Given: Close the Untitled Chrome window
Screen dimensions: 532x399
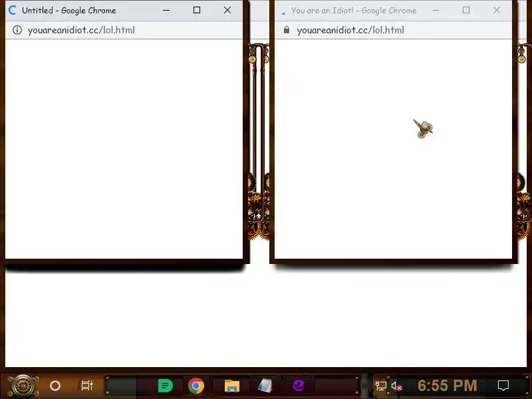Looking at the screenshot, I should pos(227,10).
